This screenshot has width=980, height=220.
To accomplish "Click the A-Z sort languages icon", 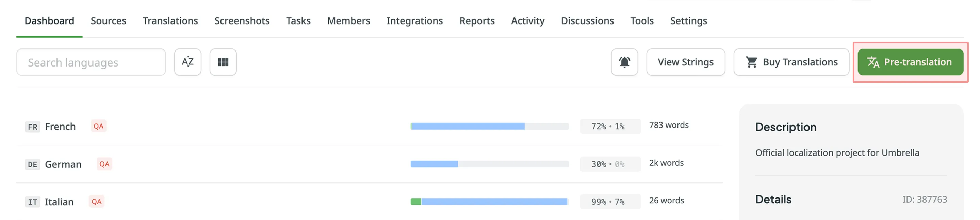I will coord(187,62).
